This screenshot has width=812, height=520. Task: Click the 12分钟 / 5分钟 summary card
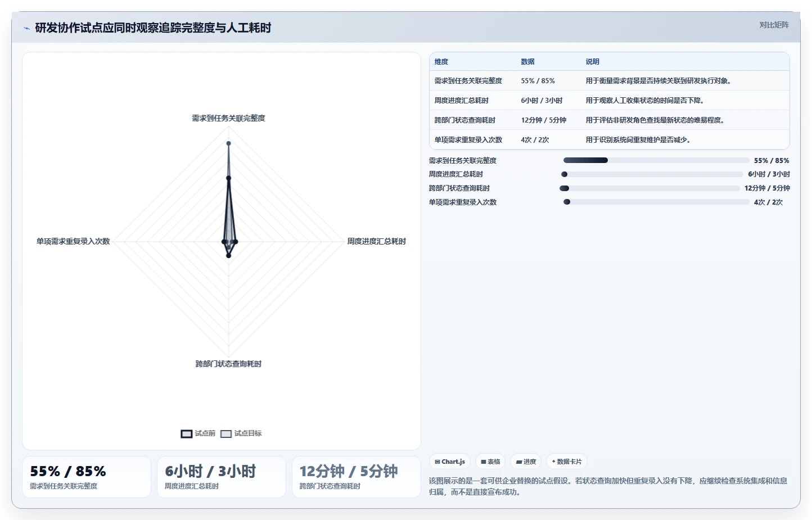point(357,477)
